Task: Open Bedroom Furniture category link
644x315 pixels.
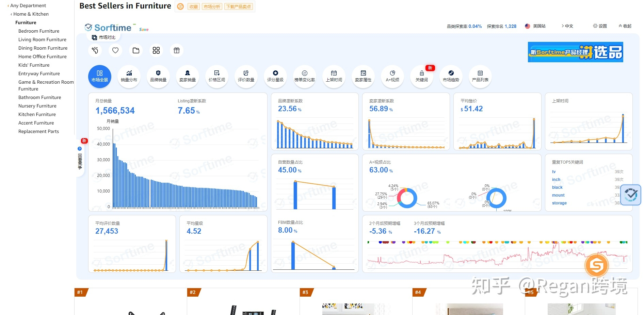Action: pyautogui.click(x=39, y=31)
